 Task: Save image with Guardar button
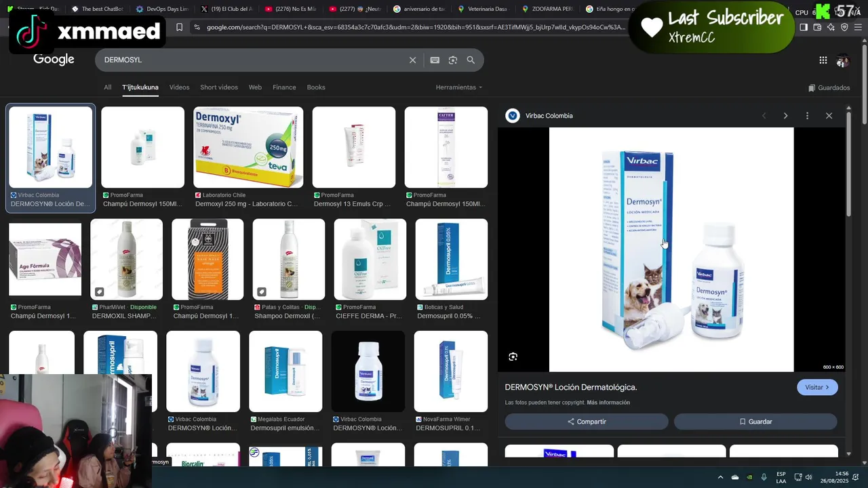click(755, 422)
